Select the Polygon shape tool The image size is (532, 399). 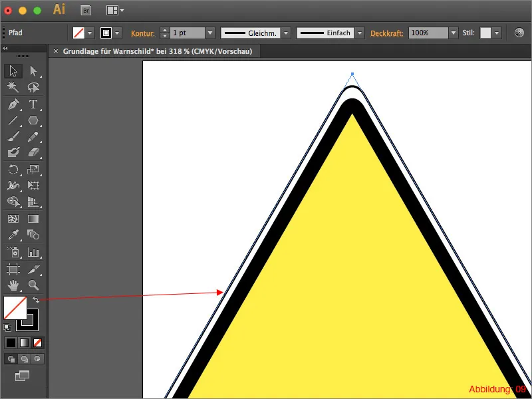click(x=33, y=120)
